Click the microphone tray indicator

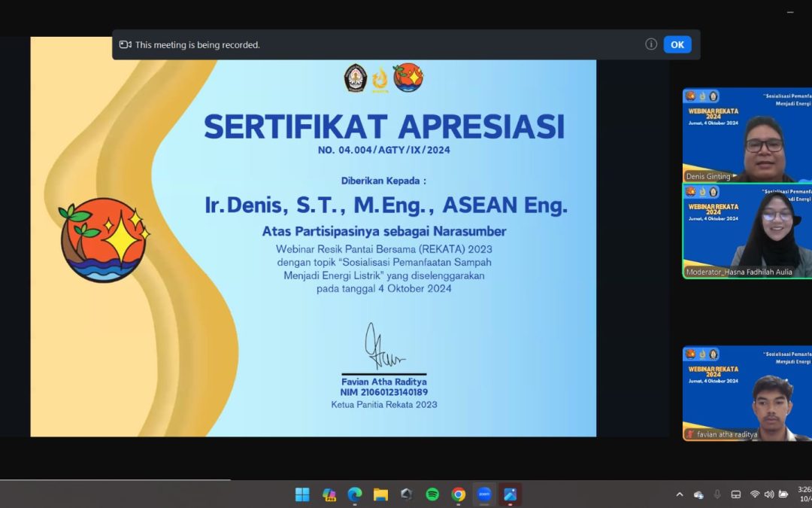click(717, 494)
